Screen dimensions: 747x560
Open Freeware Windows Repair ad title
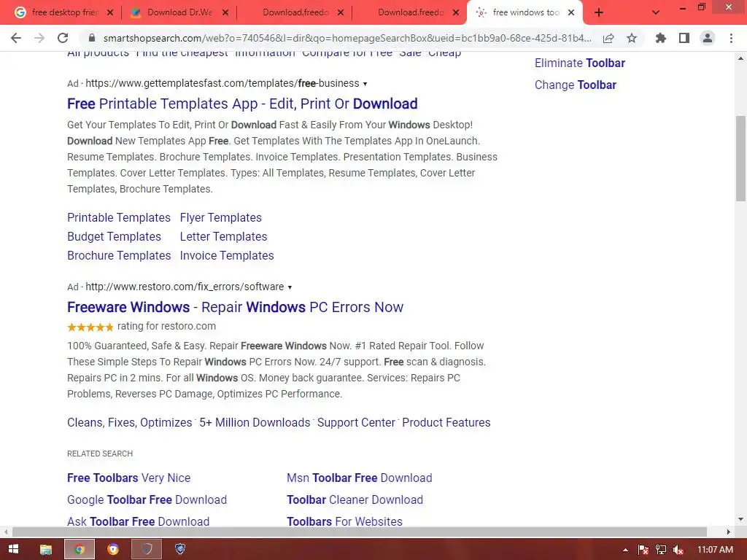click(x=235, y=307)
